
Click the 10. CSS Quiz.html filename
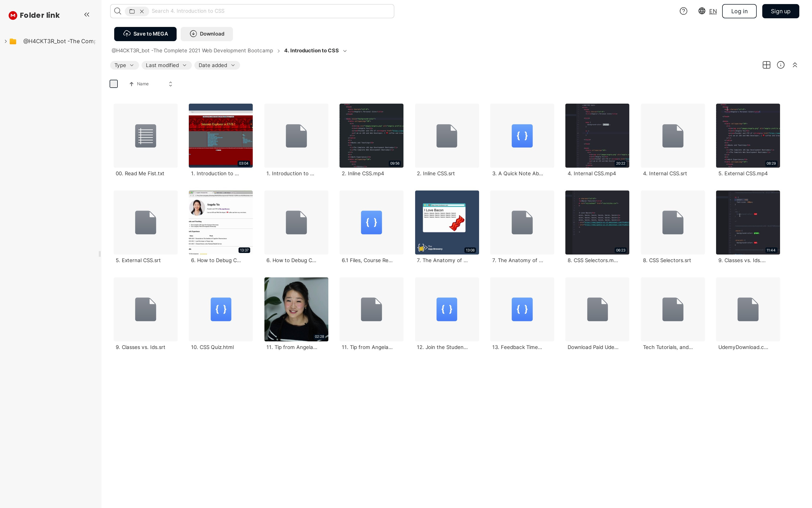pyautogui.click(x=212, y=347)
